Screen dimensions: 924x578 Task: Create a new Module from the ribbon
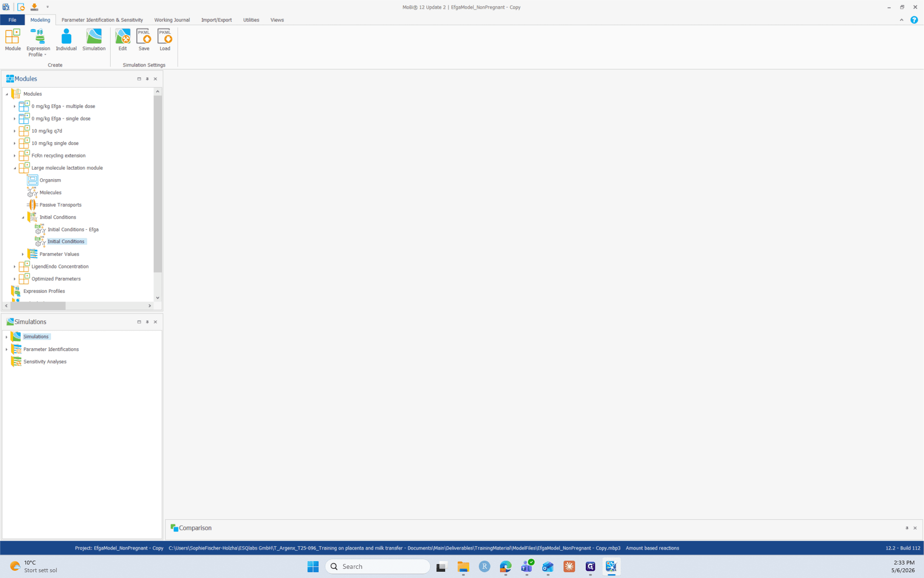click(13, 40)
